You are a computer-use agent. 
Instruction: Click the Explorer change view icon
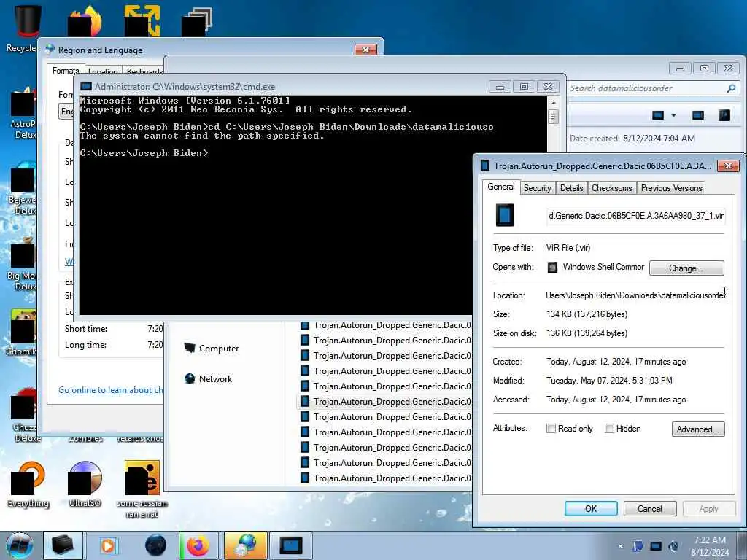[x=658, y=115]
